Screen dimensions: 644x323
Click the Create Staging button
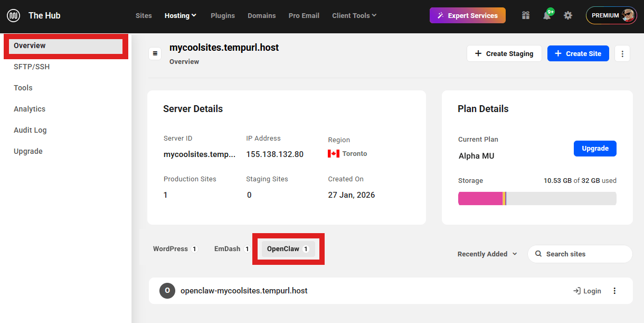click(504, 53)
